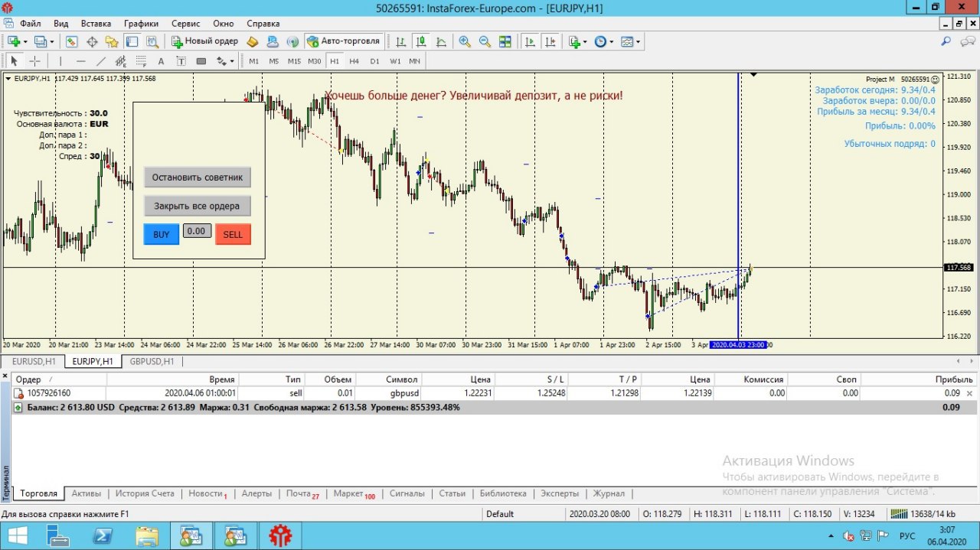Toggle chart auto scroll icon
The height and width of the screenshot is (550, 980).
[x=530, y=41]
